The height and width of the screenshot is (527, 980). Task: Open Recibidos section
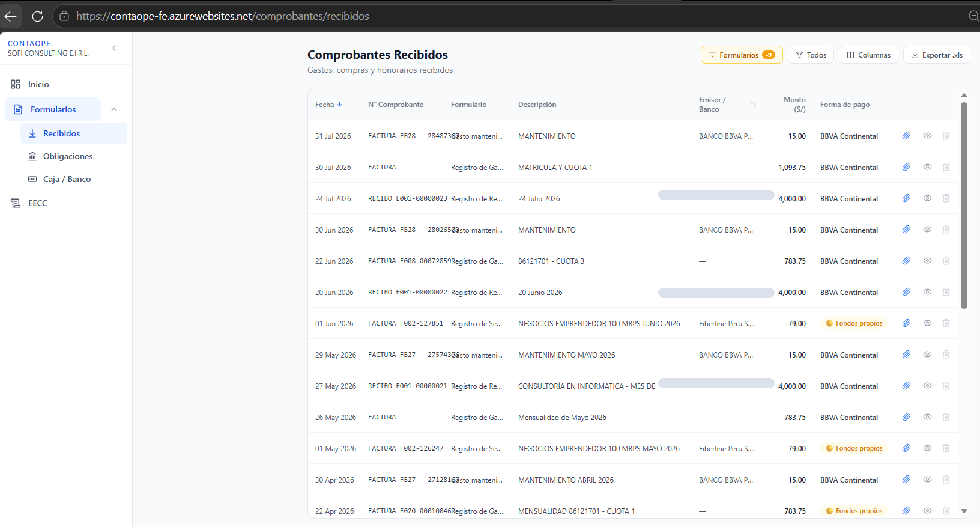coord(74,133)
